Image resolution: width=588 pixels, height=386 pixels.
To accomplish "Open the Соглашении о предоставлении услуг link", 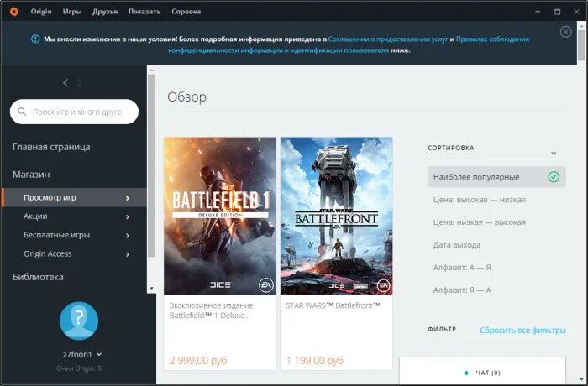I will [x=388, y=39].
